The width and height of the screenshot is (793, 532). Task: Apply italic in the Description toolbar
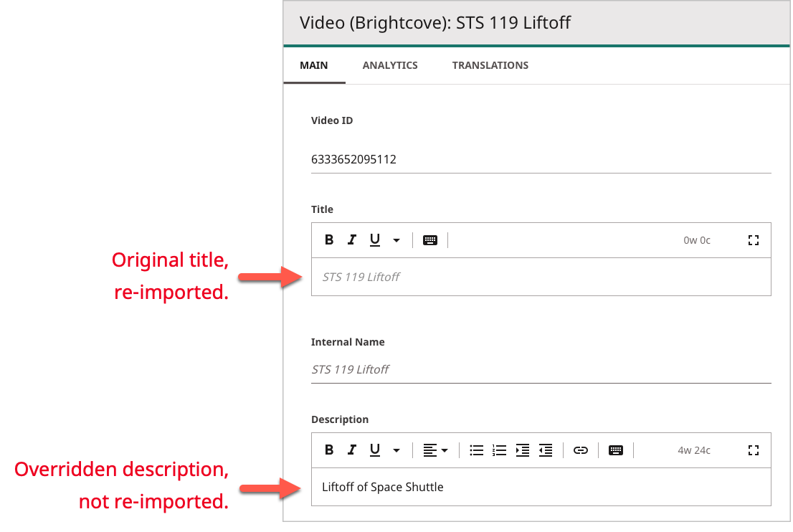tap(351, 450)
